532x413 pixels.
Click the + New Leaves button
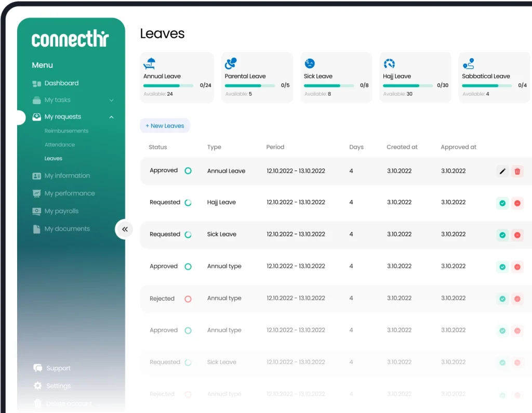point(165,126)
